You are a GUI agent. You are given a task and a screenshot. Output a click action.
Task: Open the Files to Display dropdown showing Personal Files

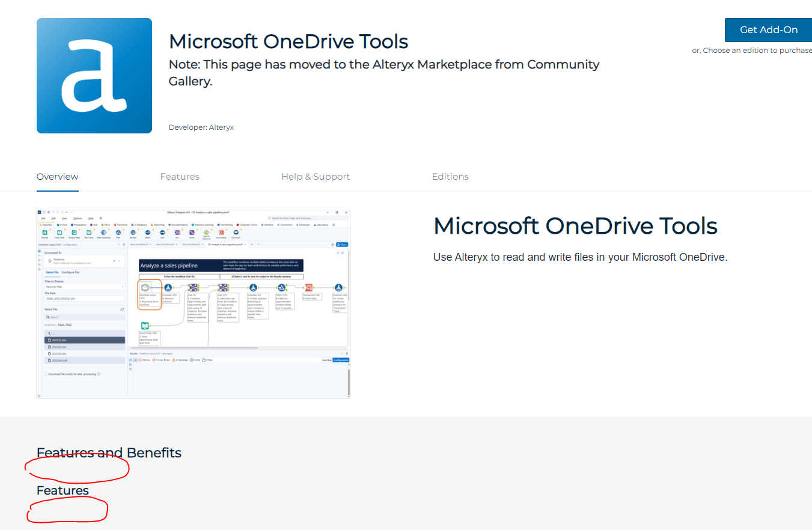pyautogui.click(x=84, y=286)
